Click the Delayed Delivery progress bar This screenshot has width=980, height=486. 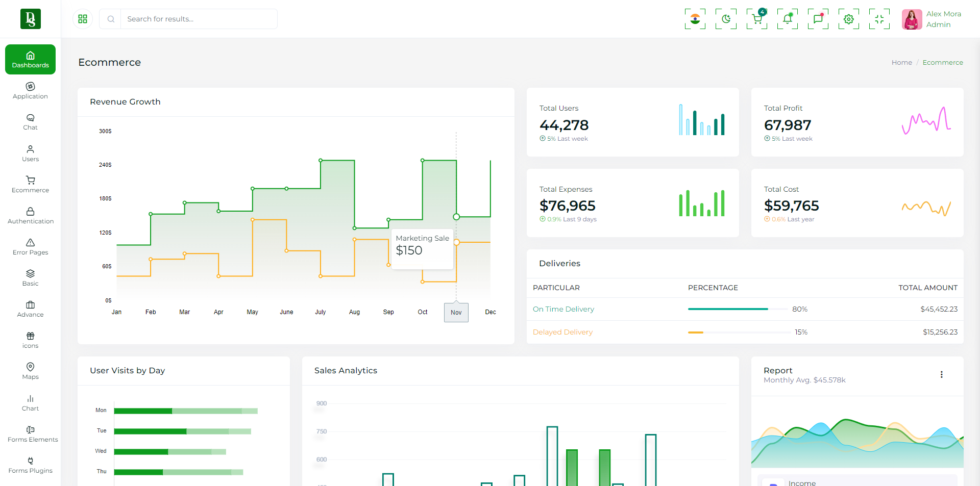pos(739,332)
